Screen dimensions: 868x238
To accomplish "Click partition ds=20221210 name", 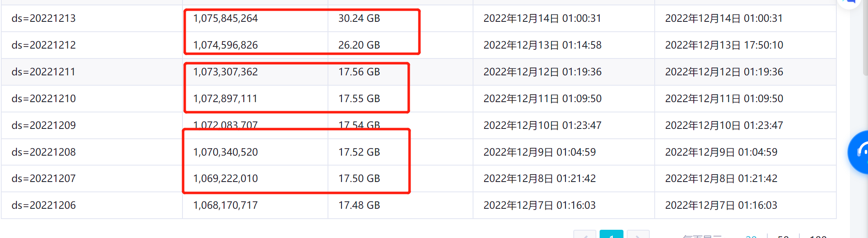I will coord(44,99).
